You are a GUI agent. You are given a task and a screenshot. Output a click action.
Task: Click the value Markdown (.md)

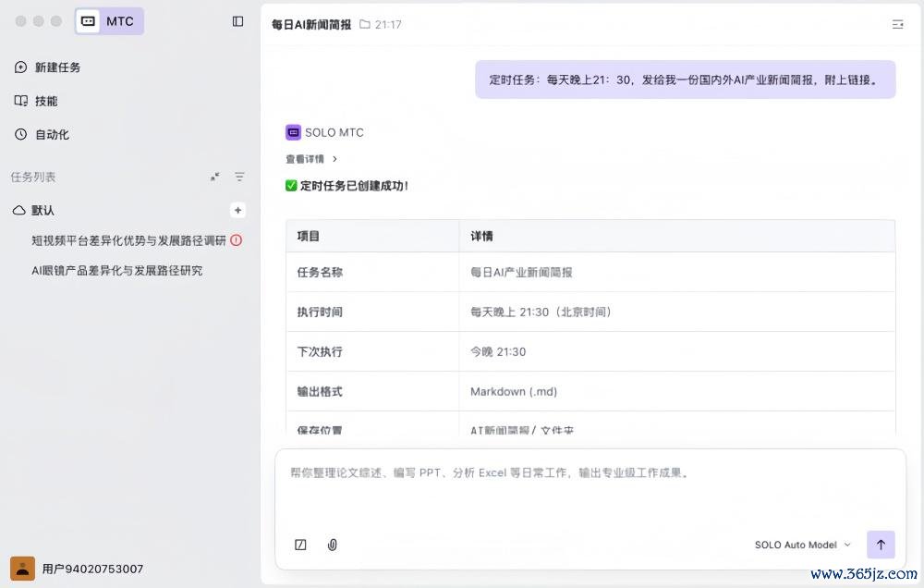click(x=513, y=391)
